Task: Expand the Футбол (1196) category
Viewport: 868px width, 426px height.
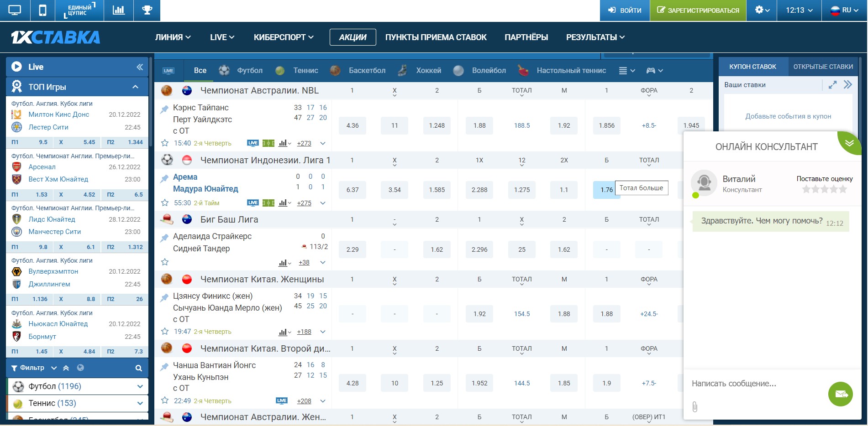Action: click(x=140, y=386)
